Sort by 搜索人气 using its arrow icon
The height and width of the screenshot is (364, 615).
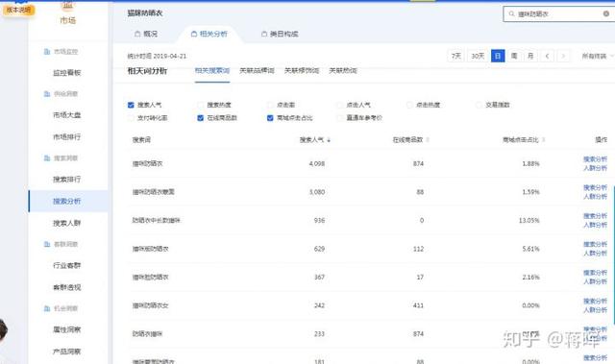click(329, 140)
